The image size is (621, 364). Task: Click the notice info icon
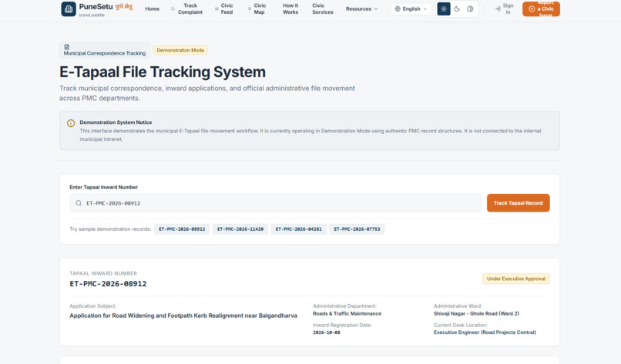[x=71, y=123]
